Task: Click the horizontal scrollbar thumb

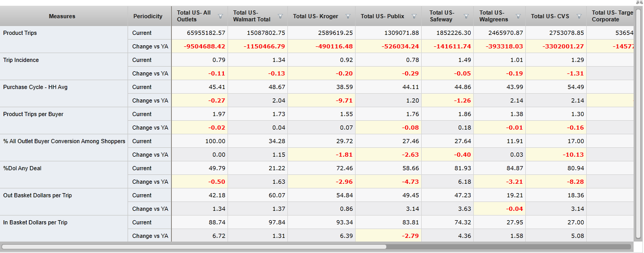Action: click(194, 247)
